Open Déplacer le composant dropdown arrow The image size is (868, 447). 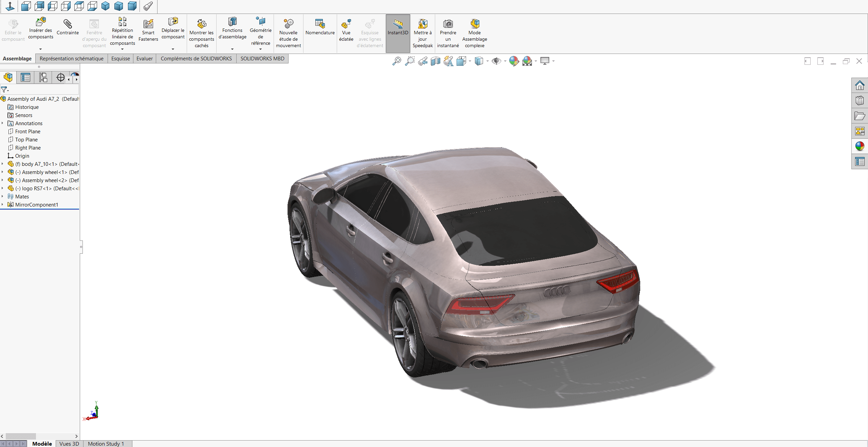173,49
